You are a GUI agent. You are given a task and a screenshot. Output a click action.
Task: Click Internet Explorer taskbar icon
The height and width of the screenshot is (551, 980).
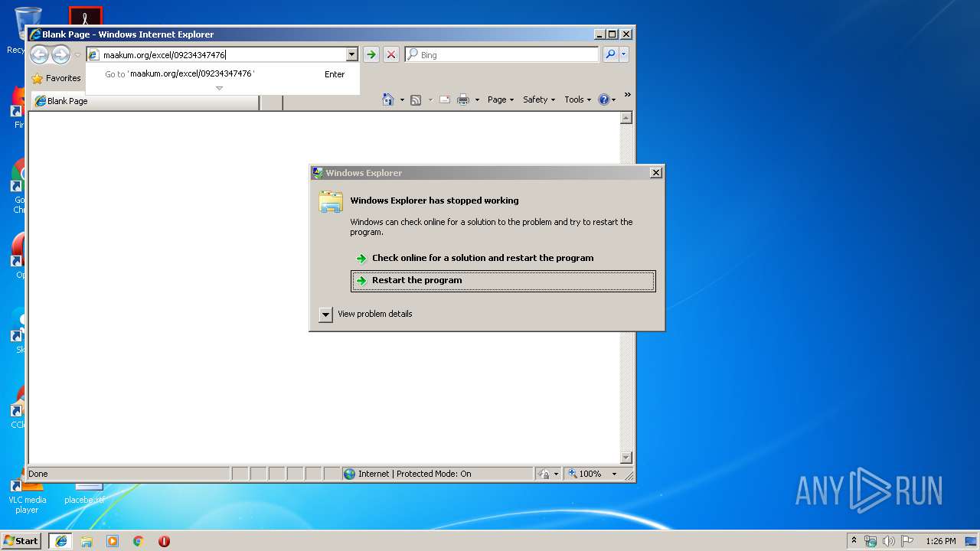(61, 541)
